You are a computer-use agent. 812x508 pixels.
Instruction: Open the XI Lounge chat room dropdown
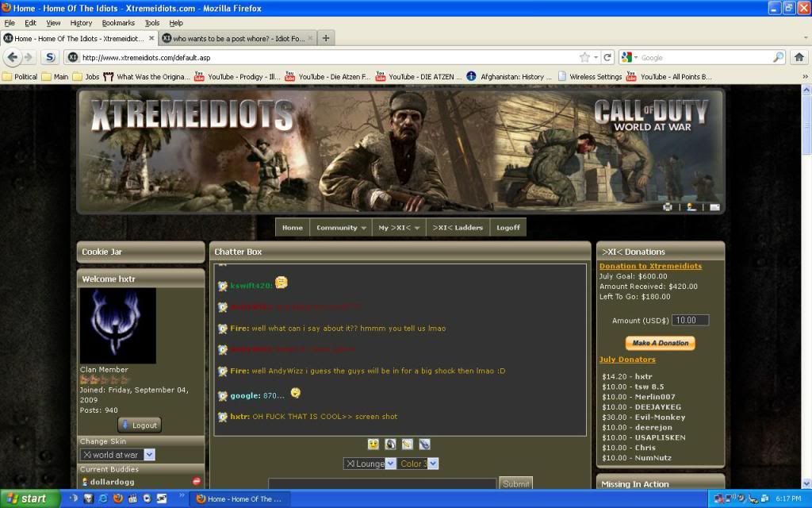(370, 464)
